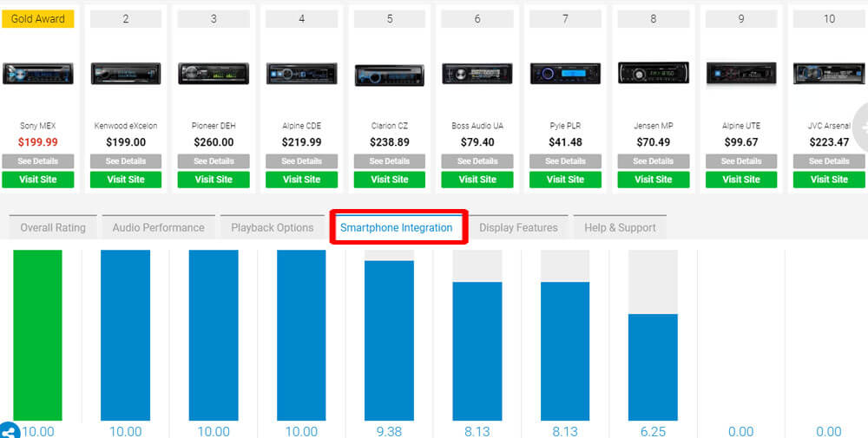The image size is (868, 438).
Task: Click the 6.25 score value
Action: pyautogui.click(x=654, y=431)
